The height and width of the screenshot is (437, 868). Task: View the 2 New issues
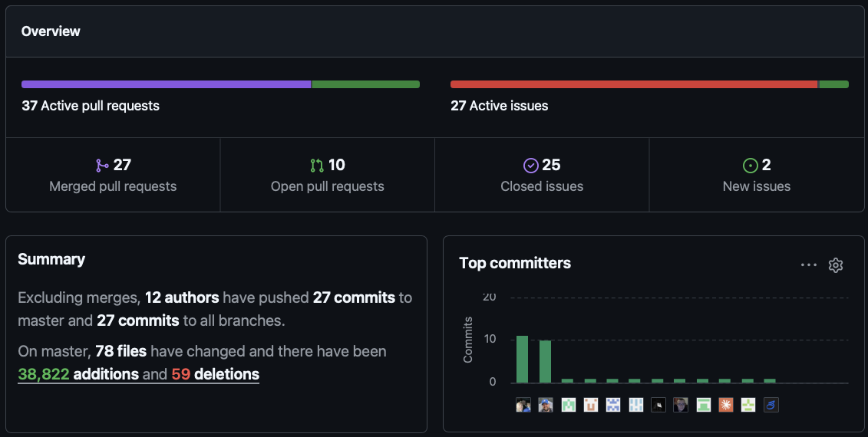pos(757,175)
